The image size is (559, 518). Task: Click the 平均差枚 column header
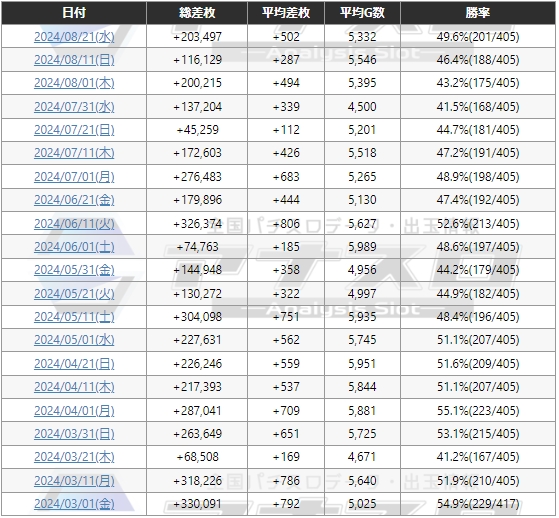(x=286, y=13)
